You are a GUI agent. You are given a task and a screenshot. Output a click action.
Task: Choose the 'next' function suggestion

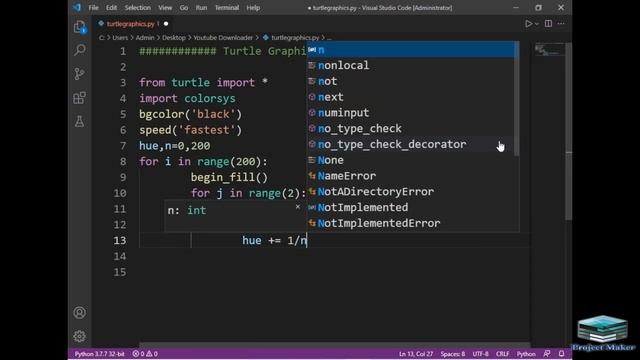[x=410, y=97]
